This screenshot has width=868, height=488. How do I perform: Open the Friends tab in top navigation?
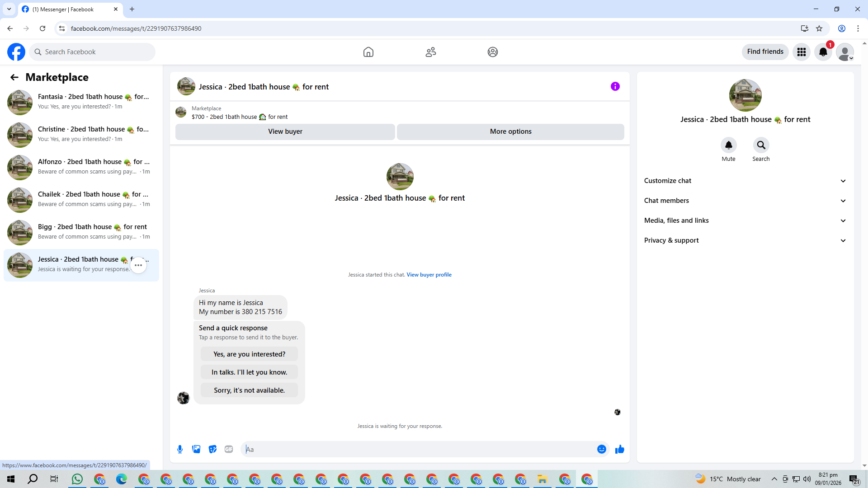[x=430, y=52]
